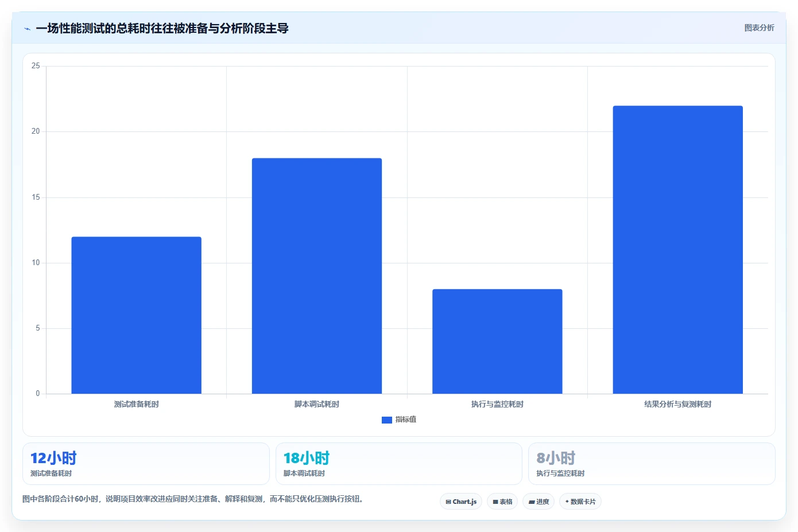798x532 pixels.
Task: Select the 数据卡片 tag pill
Action: (580, 502)
